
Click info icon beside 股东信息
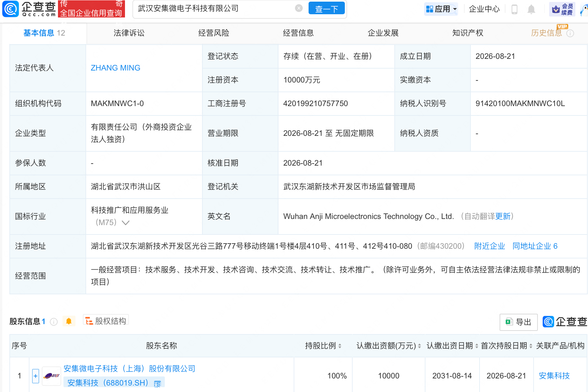coord(54,322)
